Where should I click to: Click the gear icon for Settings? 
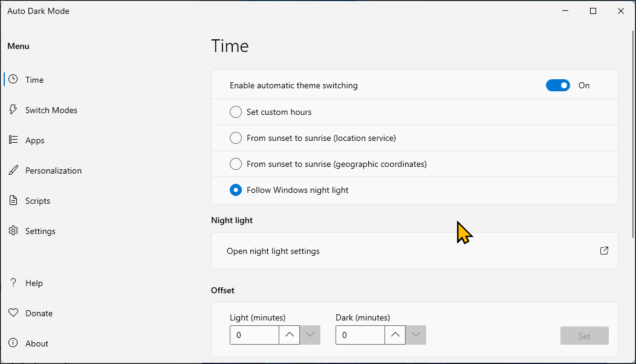13,231
